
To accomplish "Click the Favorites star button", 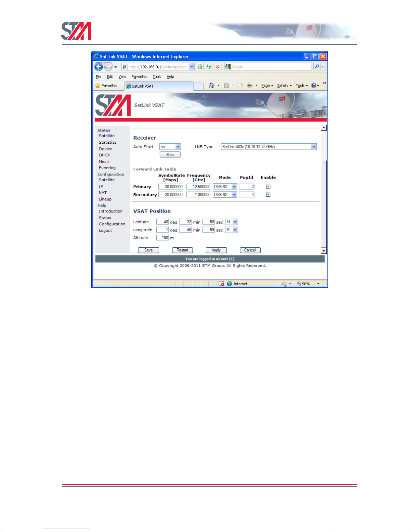I will tap(106, 86).
